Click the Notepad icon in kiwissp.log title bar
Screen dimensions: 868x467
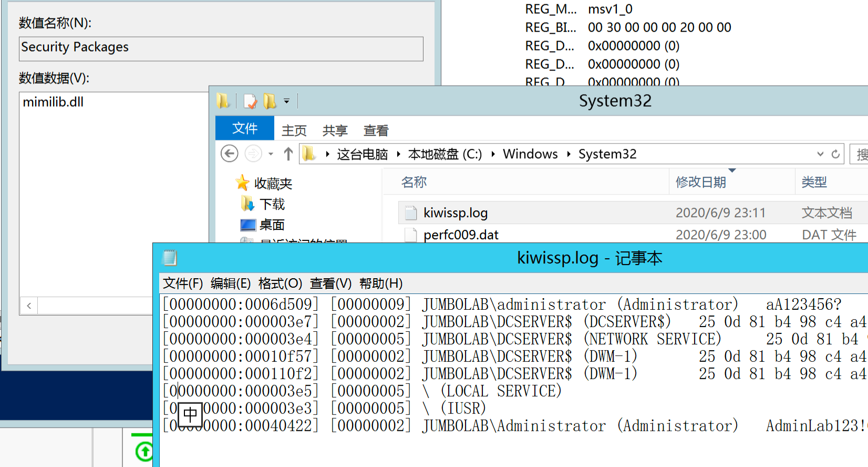[x=170, y=258]
